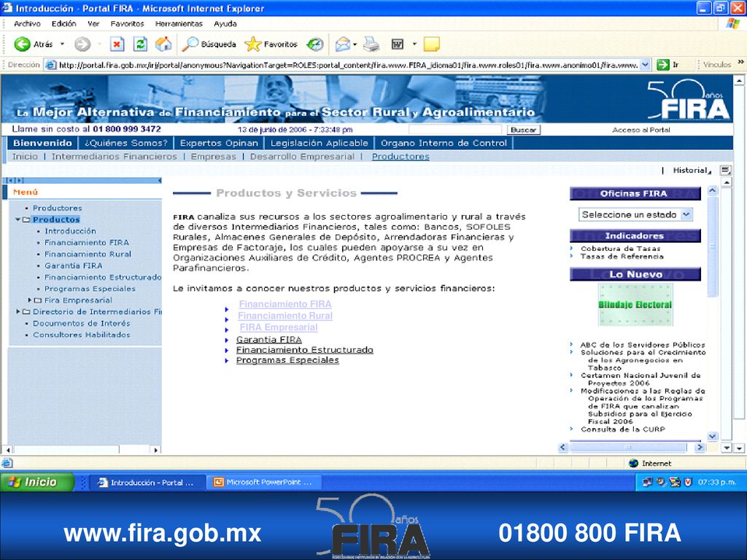Click the Historial options menu icon

[725, 170]
